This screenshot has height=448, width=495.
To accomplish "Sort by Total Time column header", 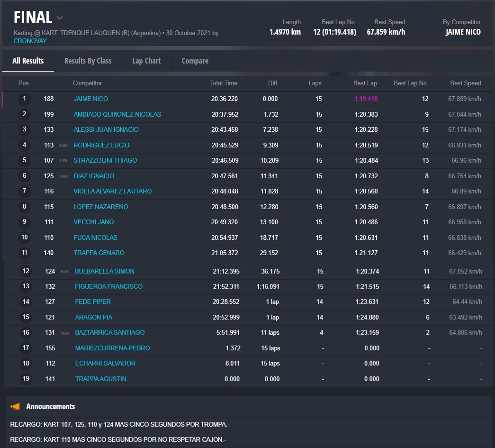I will tap(224, 83).
